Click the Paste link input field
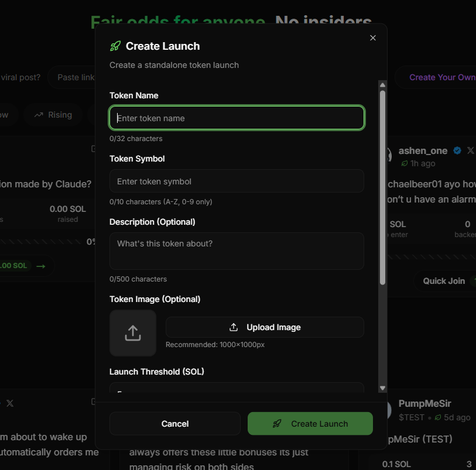Image resolution: width=476 pixels, height=470 pixels. point(73,77)
